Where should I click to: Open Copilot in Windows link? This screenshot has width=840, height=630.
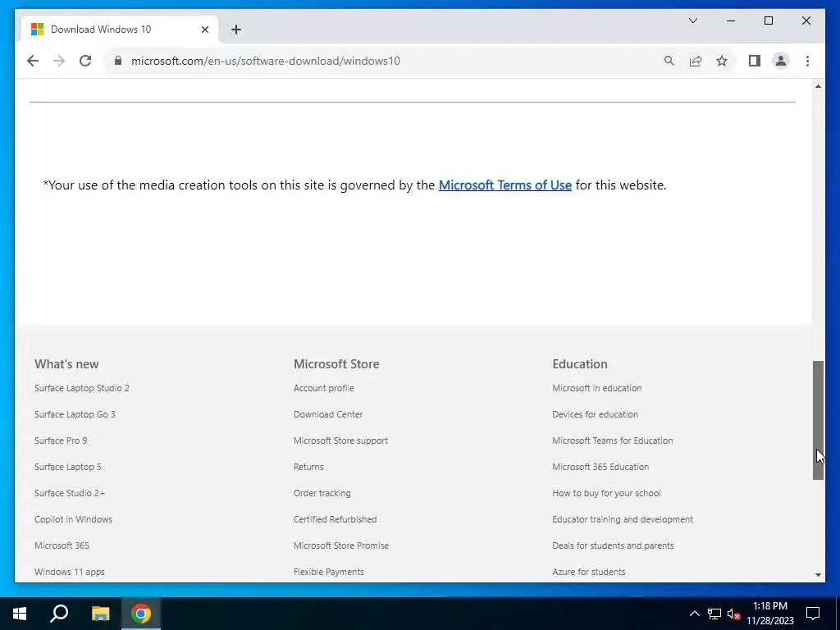(73, 519)
